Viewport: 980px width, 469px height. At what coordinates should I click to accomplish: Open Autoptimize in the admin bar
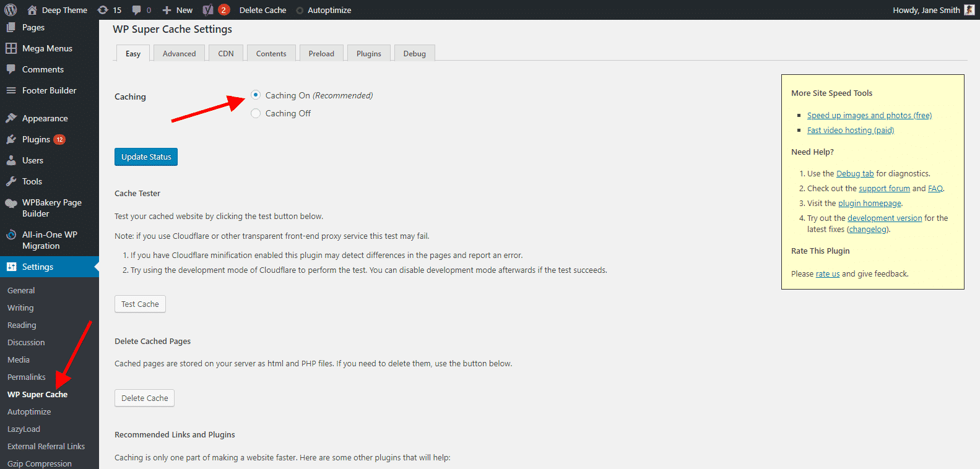tap(329, 10)
